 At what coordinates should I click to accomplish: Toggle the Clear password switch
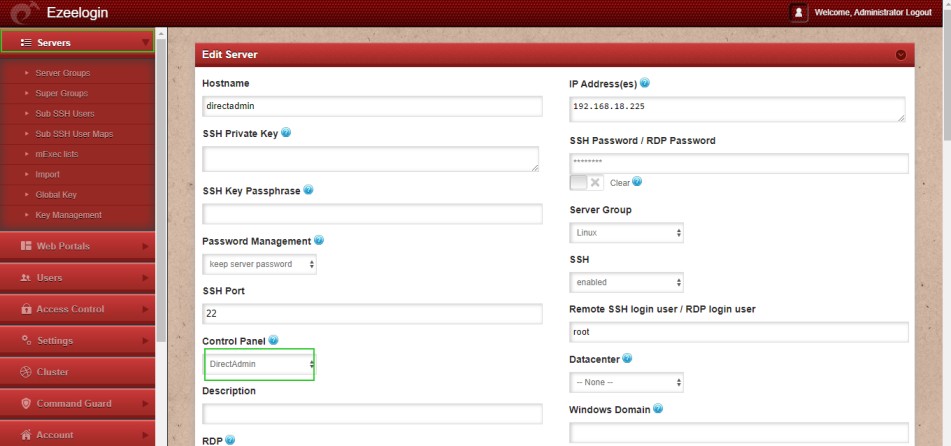click(x=586, y=182)
